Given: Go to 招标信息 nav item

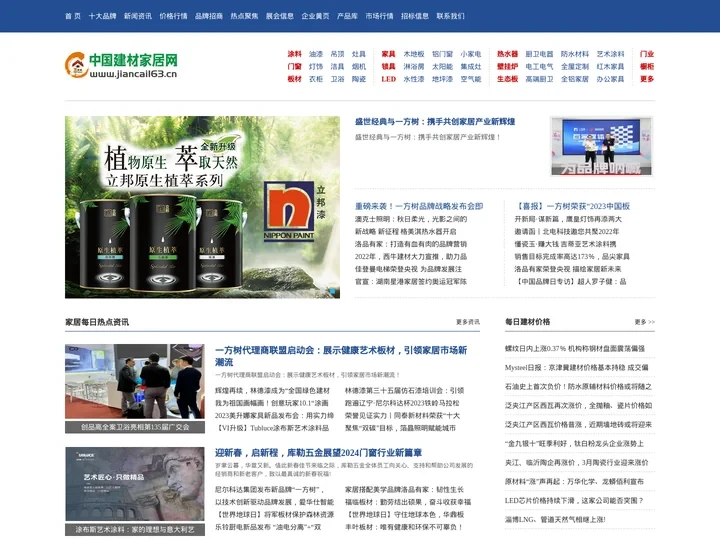Looking at the screenshot, I should [x=415, y=16].
